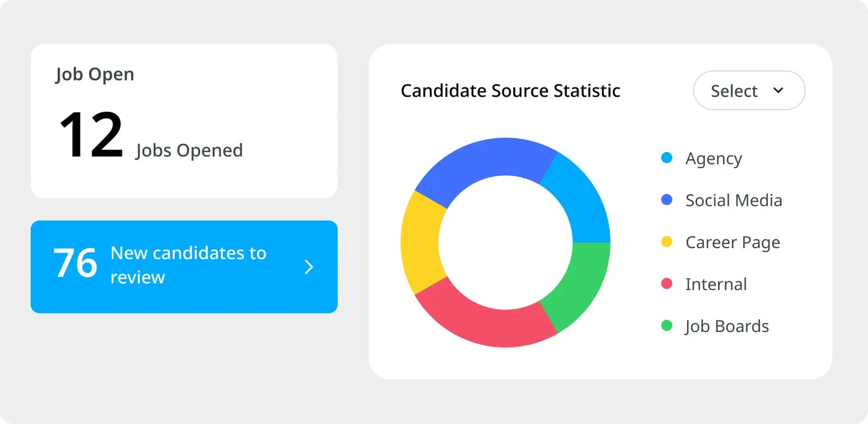Click the Agency legend dot
Screen dimensions: 868x424
[667, 158]
